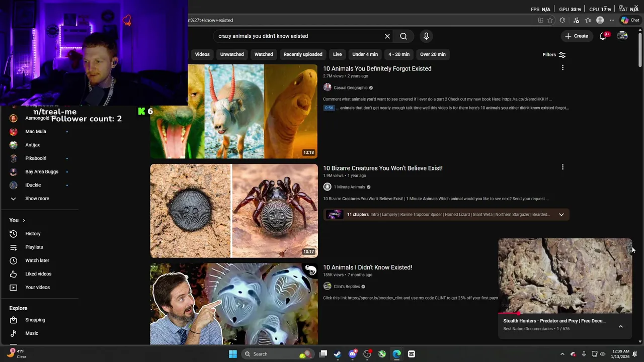
Task: Open the Pikabooirl subscription
Action: tap(36, 158)
